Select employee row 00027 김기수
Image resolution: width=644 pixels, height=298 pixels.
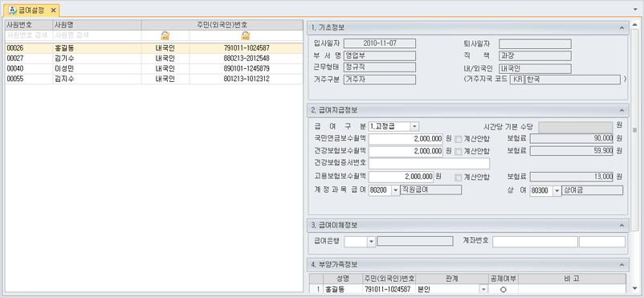tap(154, 59)
